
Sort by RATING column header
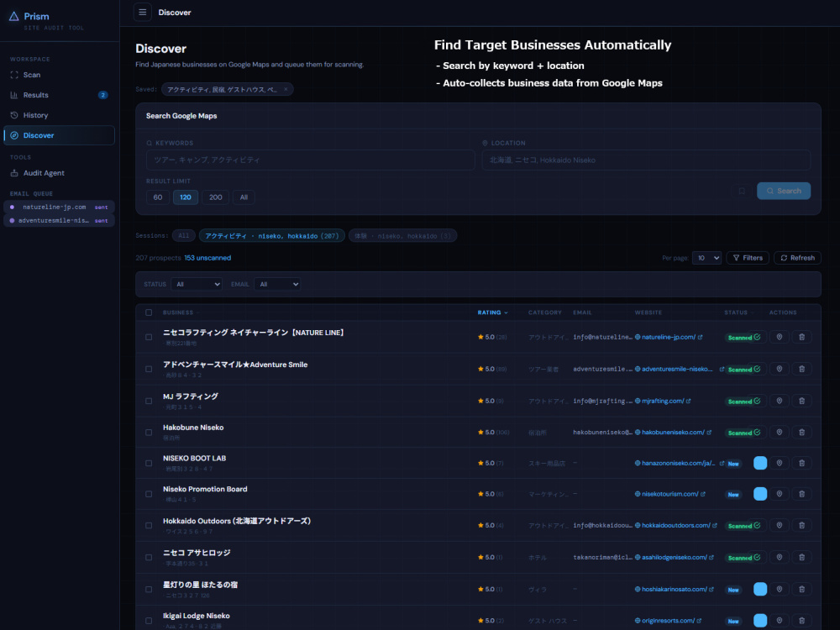coord(492,312)
